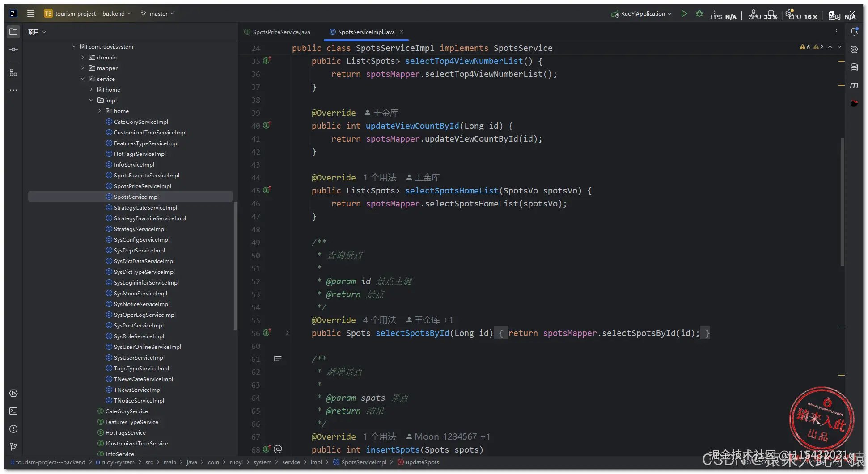Toggle rendered doc comment icon on line 61
This screenshot has height=474, width=868.
[278, 358]
